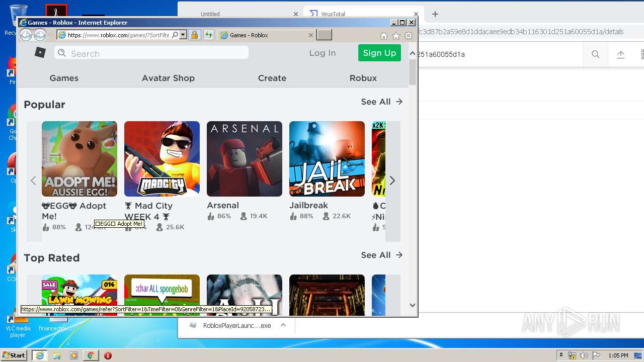Image resolution: width=644 pixels, height=362 pixels.
Task: Open the Arsenal game thumbnail
Action: click(x=245, y=159)
